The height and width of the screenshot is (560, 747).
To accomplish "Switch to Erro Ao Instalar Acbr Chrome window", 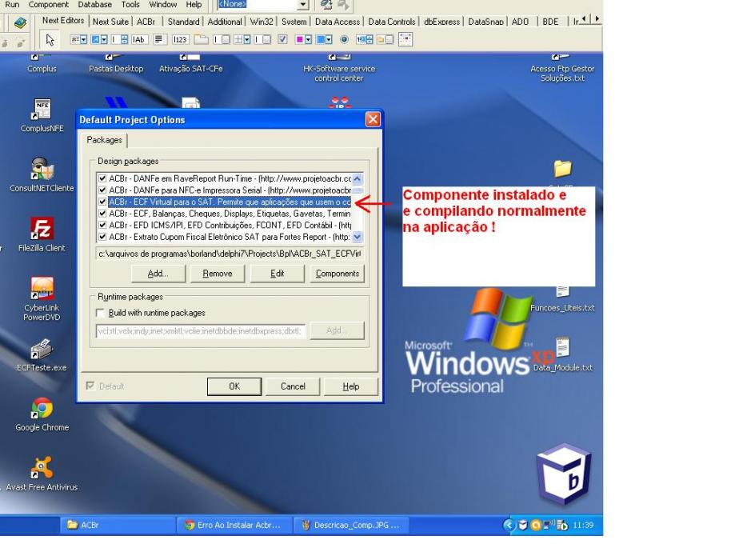I will click(234, 525).
